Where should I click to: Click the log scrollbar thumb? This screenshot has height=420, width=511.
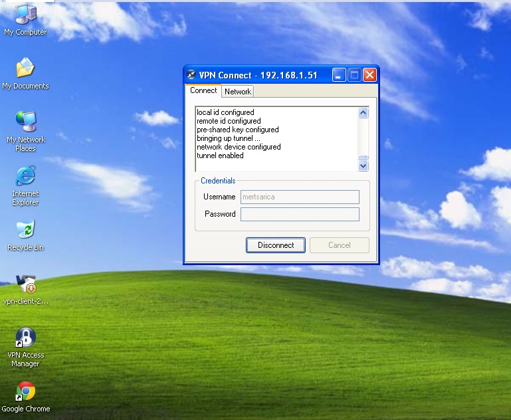tap(363, 157)
